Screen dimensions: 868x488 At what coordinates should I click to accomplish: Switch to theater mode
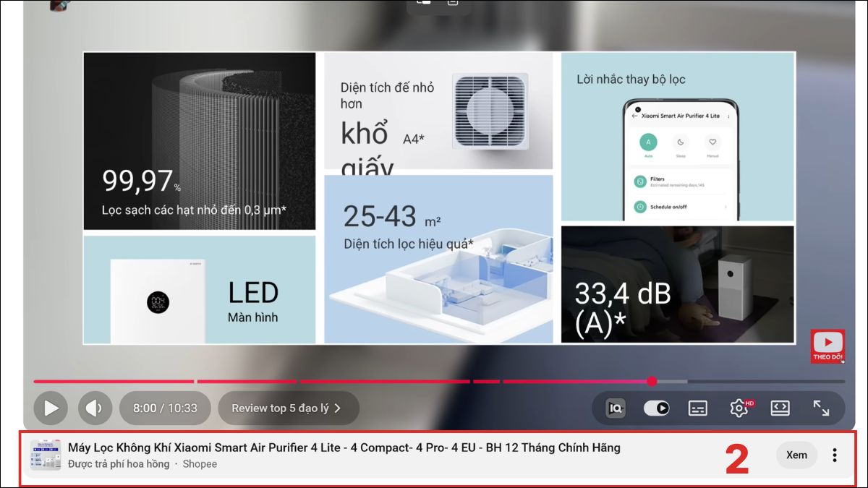point(780,408)
